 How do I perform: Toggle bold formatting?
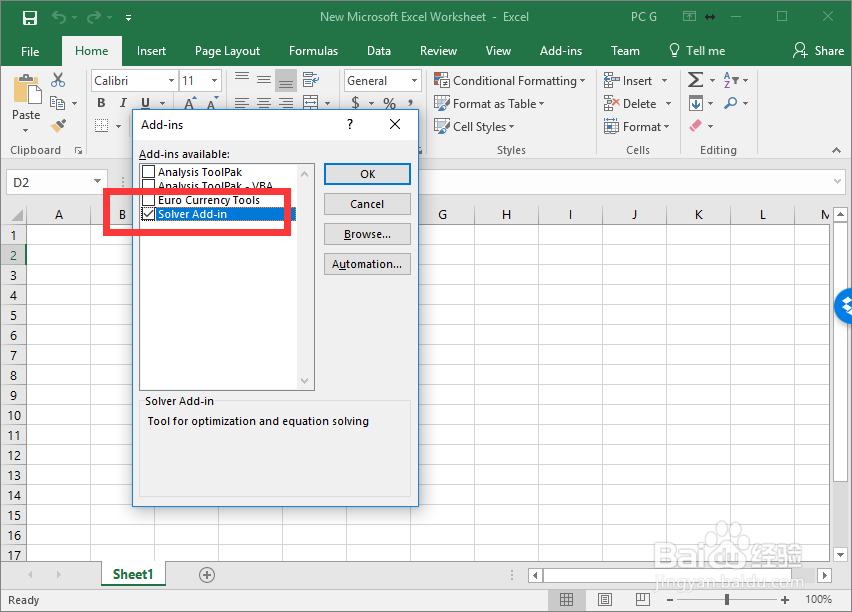tap(101, 103)
